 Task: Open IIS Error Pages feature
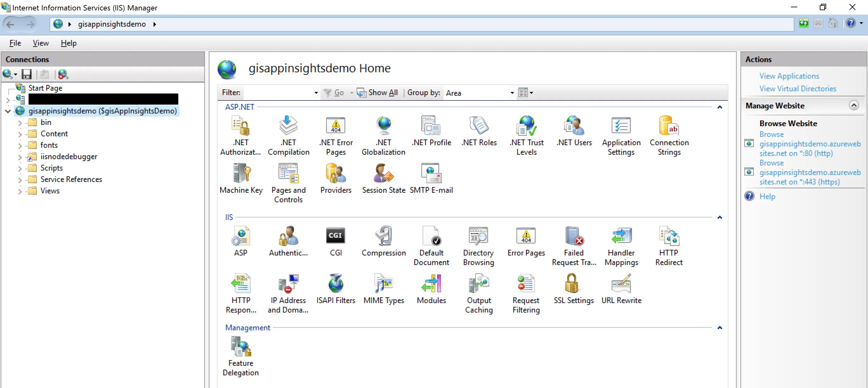[526, 242]
